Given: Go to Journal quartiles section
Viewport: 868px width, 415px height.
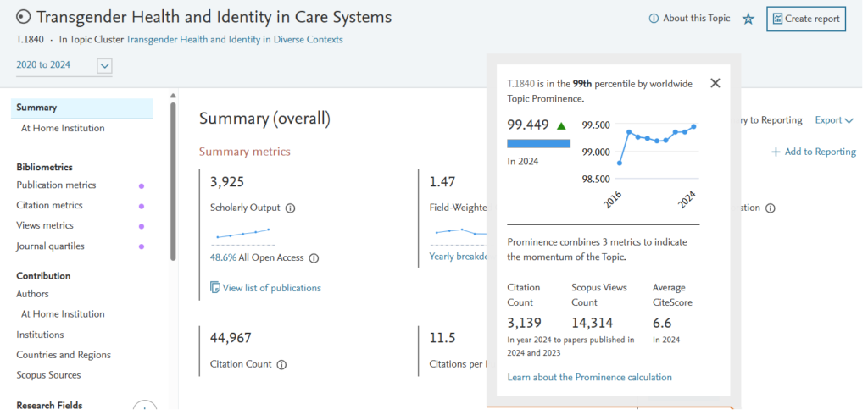Looking at the screenshot, I should pyautogui.click(x=50, y=246).
